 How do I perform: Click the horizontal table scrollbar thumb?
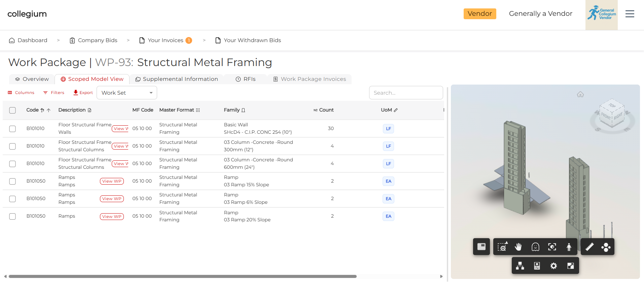(183, 276)
